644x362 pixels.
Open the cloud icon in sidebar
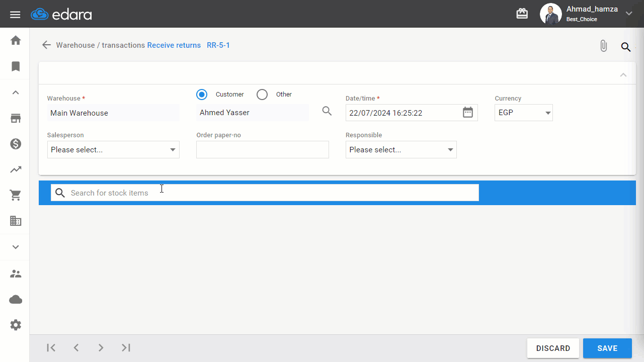pos(16,300)
